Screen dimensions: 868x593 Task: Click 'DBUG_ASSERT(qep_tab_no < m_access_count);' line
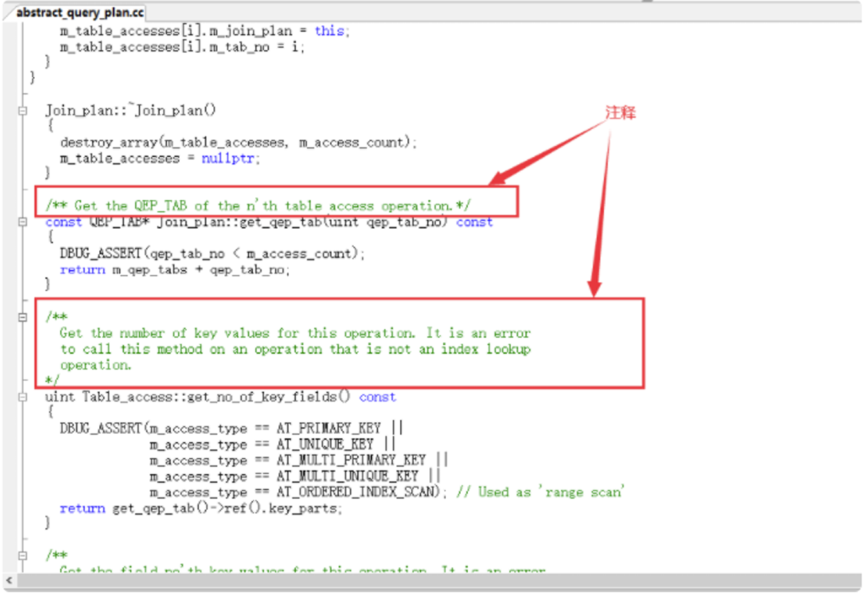click(213, 254)
